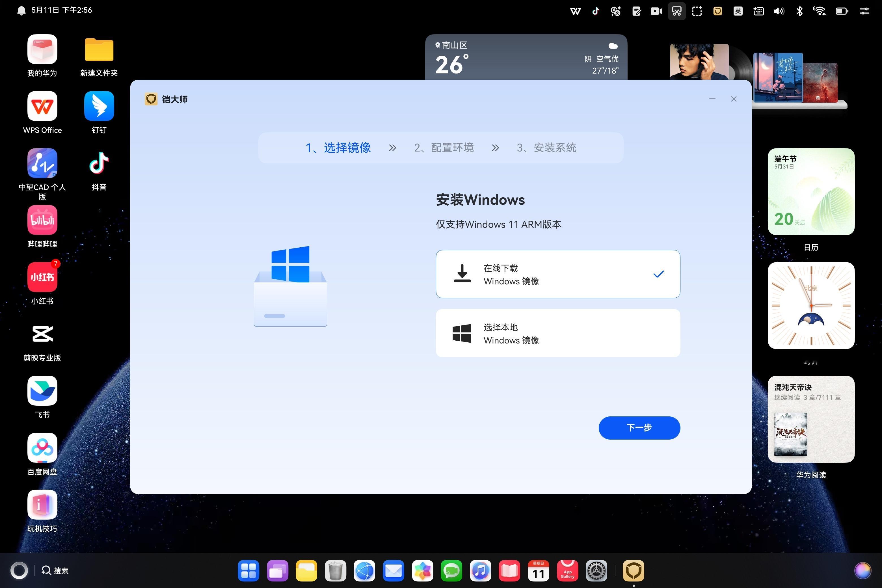The height and width of the screenshot is (588, 882).
Task: Click the circular home button in taskbar
Action: point(19,571)
